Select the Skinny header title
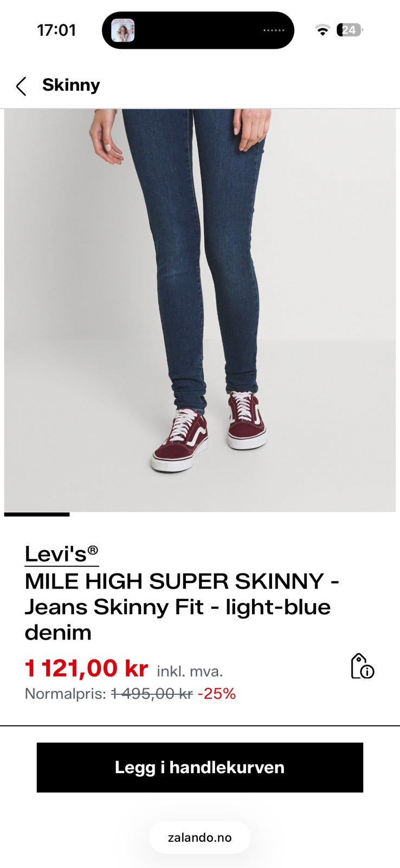Screen dimensions: 400x868 coord(71,85)
